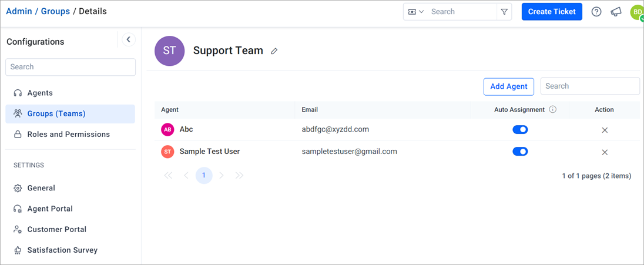Remove agent Abc from group

point(605,130)
